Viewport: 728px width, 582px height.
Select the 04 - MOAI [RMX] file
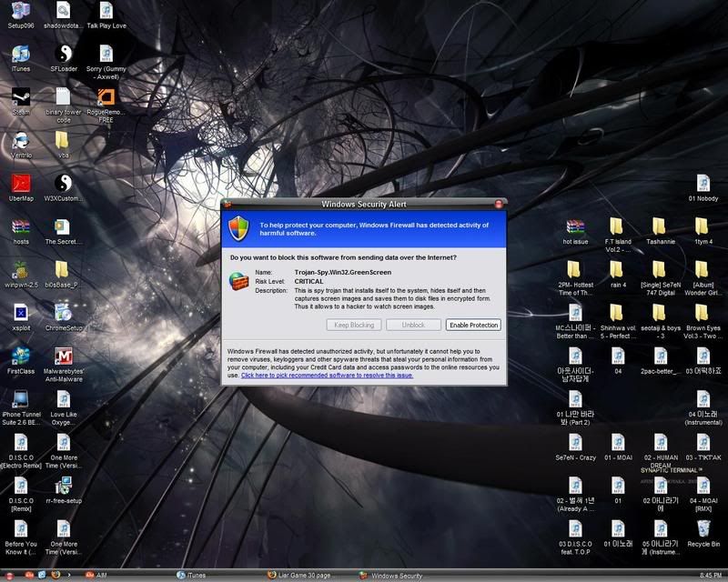click(703, 486)
